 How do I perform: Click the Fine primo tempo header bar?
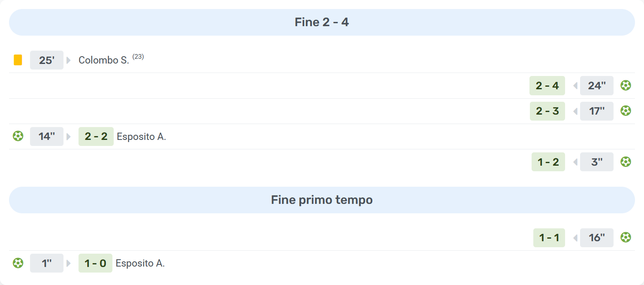[322, 200]
